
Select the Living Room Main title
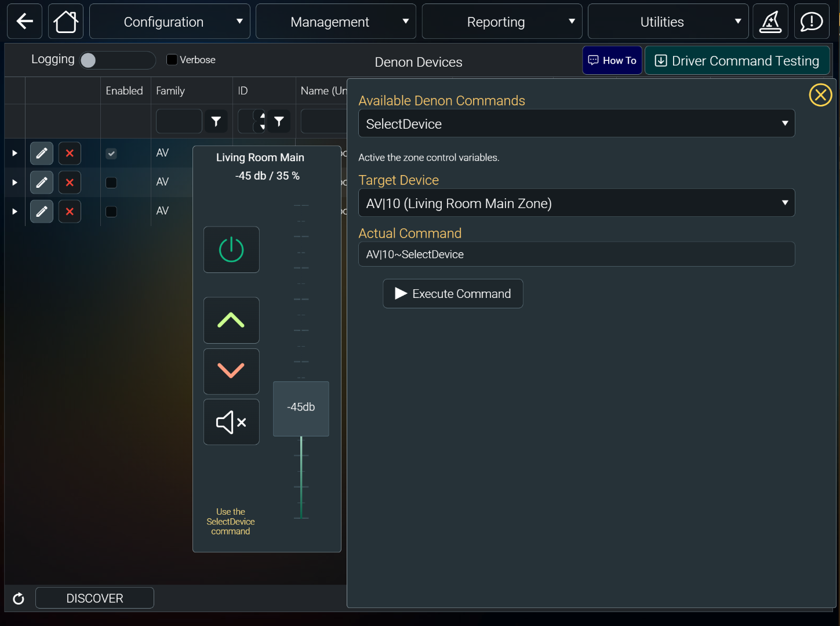(260, 157)
